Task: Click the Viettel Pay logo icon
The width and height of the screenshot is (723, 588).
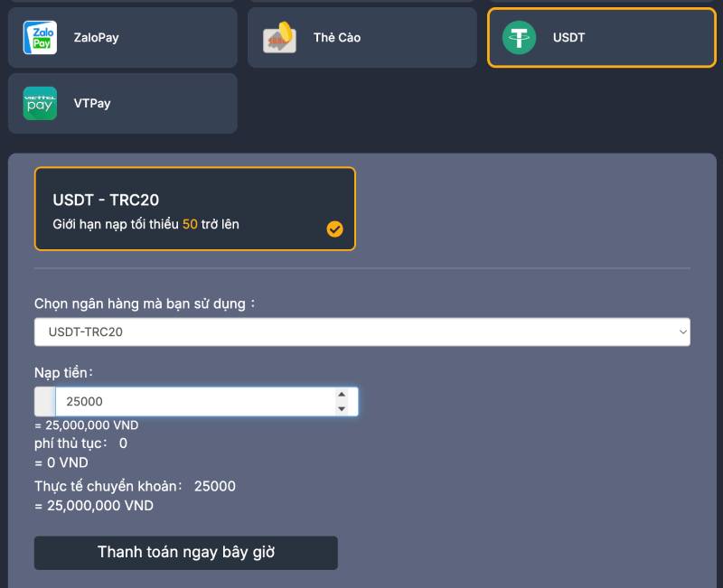Action: pyautogui.click(x=40, y=103)
